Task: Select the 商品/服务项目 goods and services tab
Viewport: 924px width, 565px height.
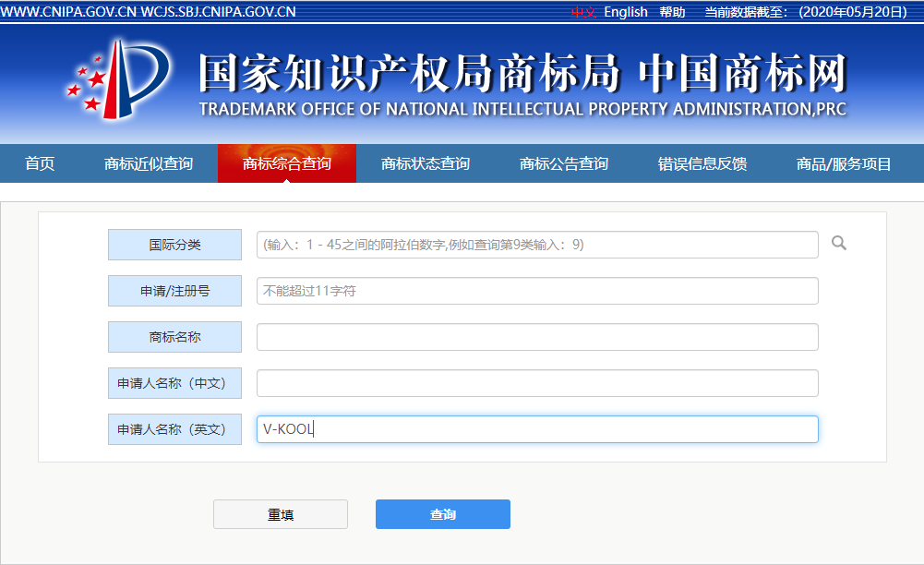Action: point(841,162)
